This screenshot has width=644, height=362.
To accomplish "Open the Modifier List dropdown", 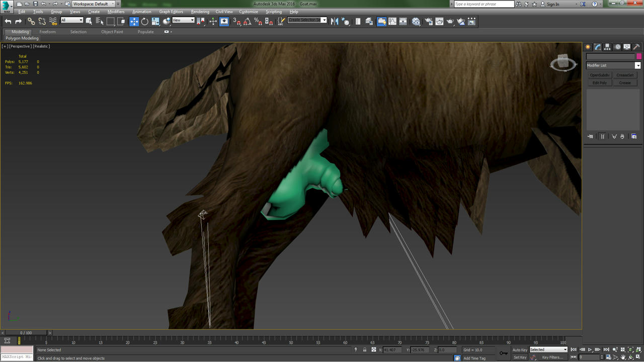I will click(x=613, y=65).
